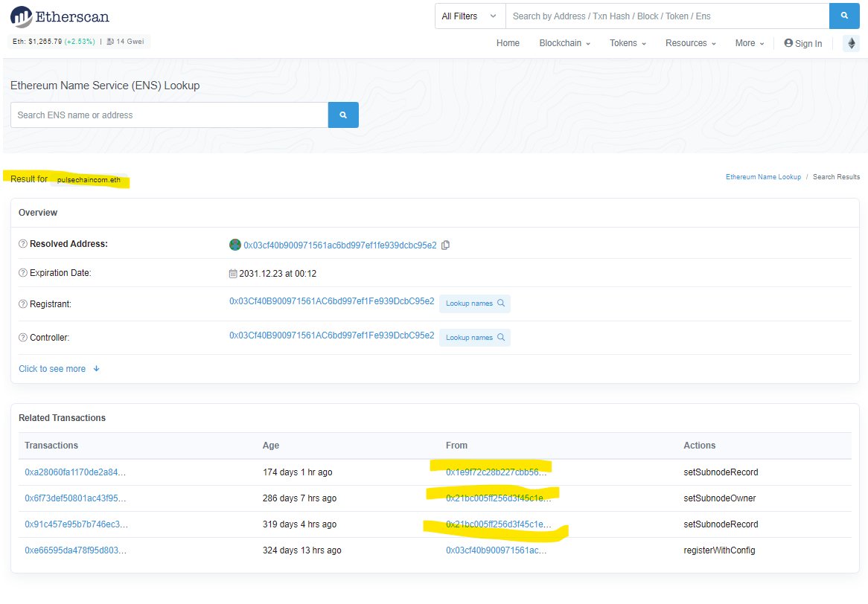The height and width of the screenshot is (604, 868).
Task: Click the Resolved Address help icon
Action: click(23, 244)
